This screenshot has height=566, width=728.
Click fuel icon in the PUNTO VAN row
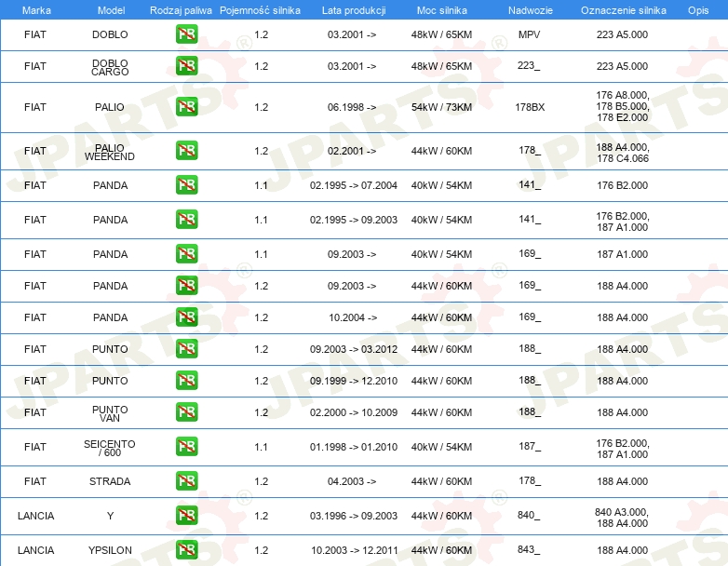(186, 411)
